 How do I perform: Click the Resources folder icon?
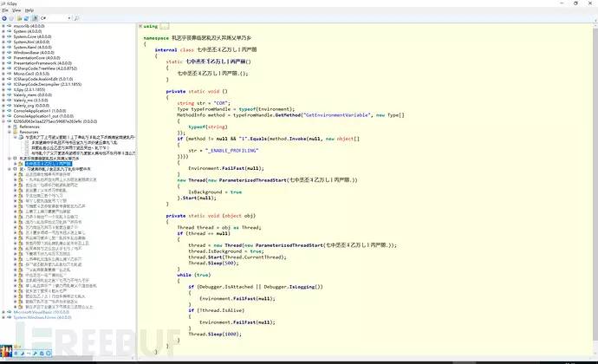[16, 132]
